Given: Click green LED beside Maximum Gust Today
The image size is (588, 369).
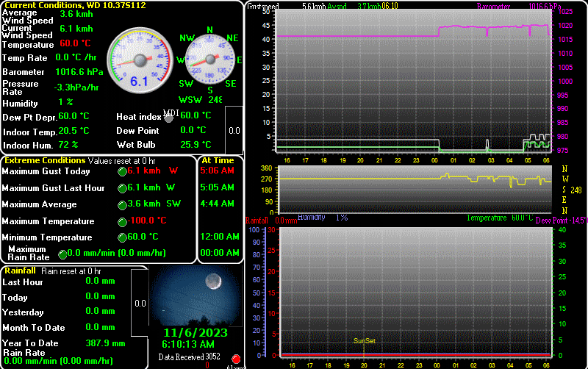Looking at the screenshot, I should pos(123,171).
